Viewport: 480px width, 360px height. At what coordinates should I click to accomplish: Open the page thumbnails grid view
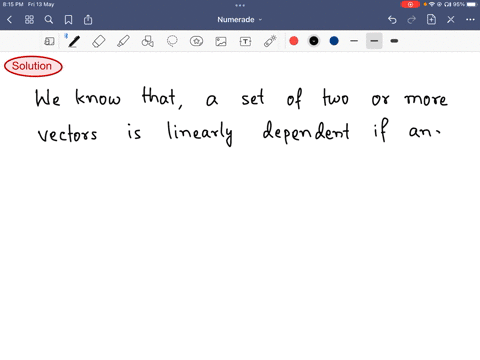[x=29, y=20]
